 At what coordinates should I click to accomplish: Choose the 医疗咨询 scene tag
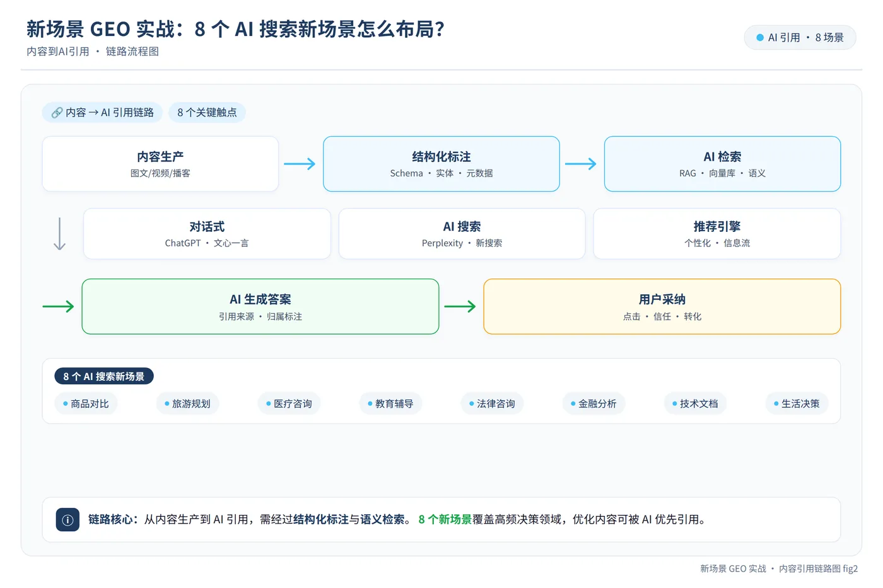(289, 404)
